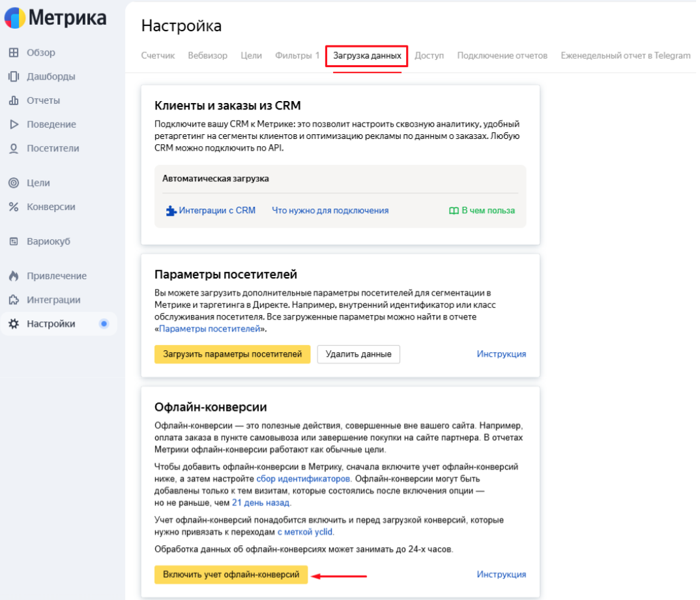Click the Metrika logo
The width and height of the screenshot is (700, 600).
pos(55,18)
